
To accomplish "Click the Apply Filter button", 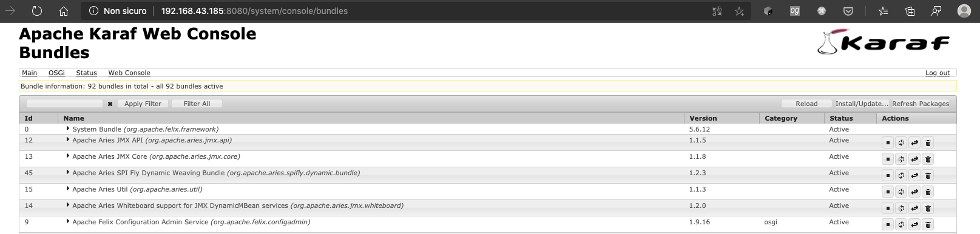I will point(143,104).
